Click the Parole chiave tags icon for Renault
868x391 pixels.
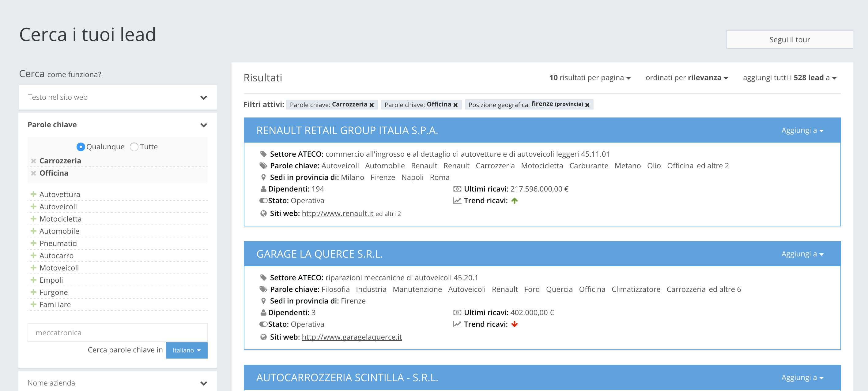(263, 166)
